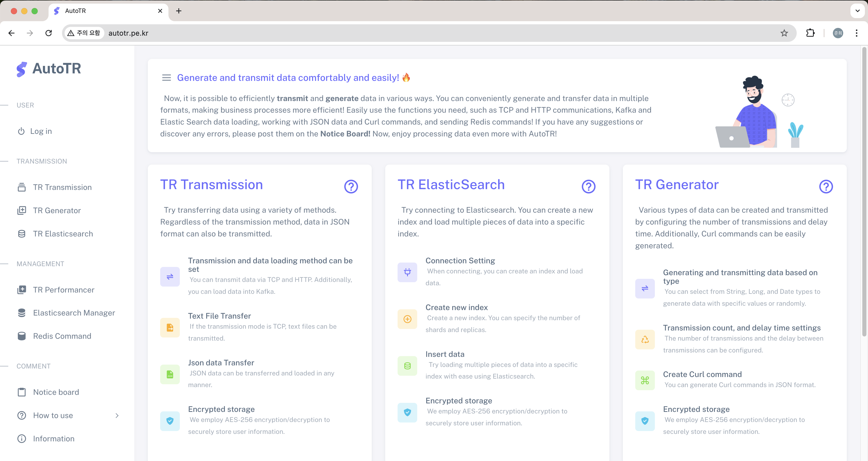Open help icon on TR ElasticSearch card
Viewport: 868px width, 461px height.
coord(588,186)
